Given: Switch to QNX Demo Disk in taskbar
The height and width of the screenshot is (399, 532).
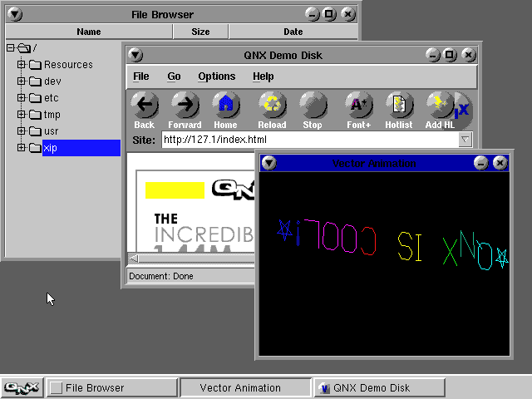Looking at the screenshot, I should pos(379,387).
